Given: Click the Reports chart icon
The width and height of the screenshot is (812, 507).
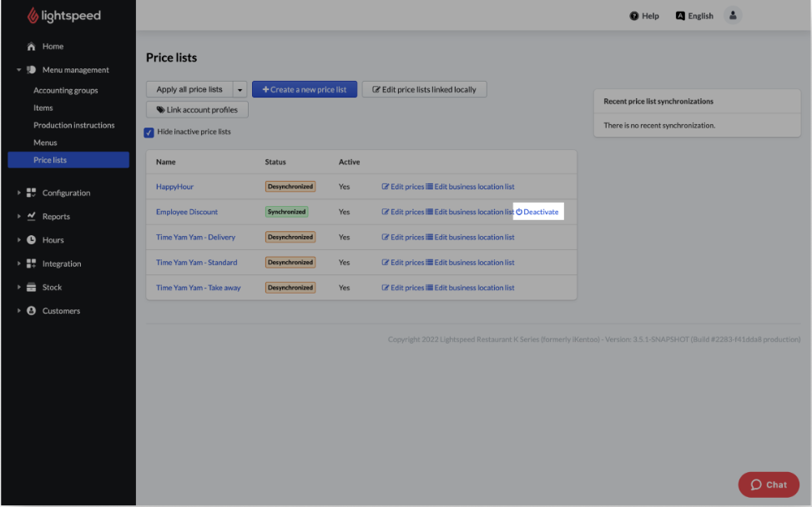Looking at the screenshot, I should 31,216.
